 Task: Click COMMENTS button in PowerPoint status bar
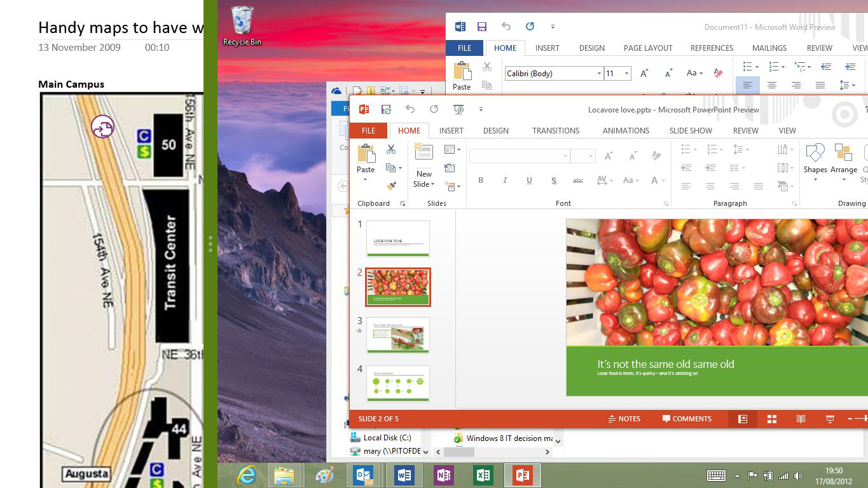(x=687, y=419)
